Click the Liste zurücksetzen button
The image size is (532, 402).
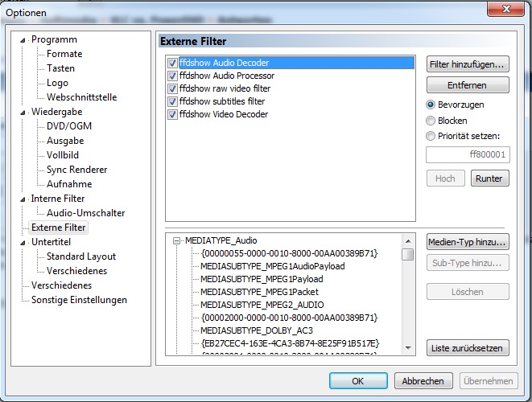(x=468, y=348)
